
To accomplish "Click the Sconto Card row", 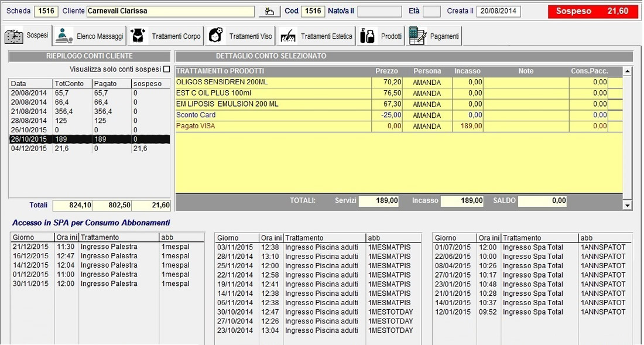I will pyautogui.click(x=399, y=115).
